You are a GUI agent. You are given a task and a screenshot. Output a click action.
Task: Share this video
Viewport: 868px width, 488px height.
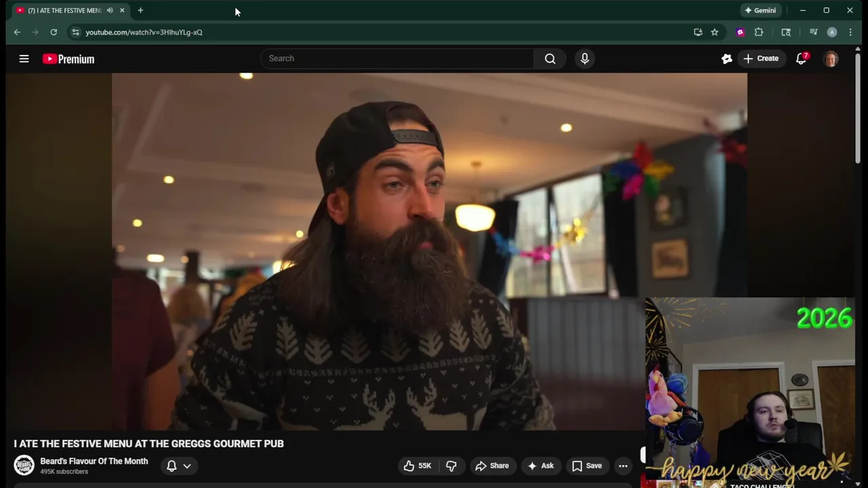[492, 466]
